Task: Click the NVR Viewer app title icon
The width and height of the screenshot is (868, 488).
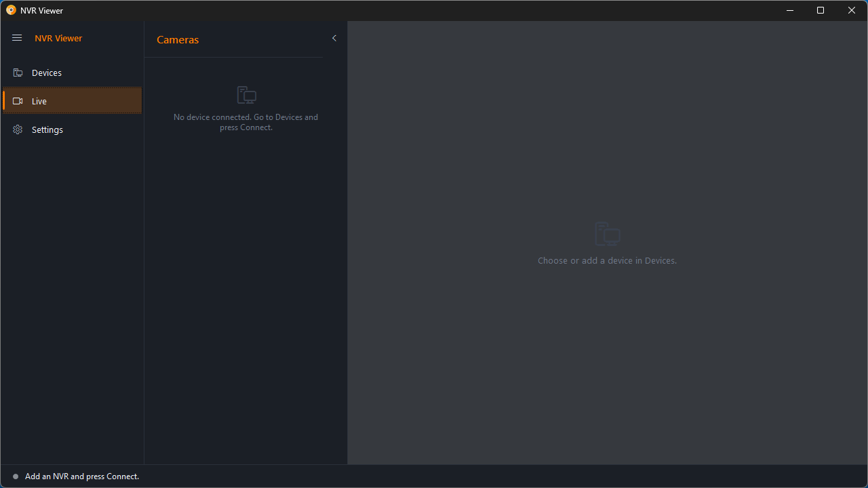Action: (x=11, y=10)
